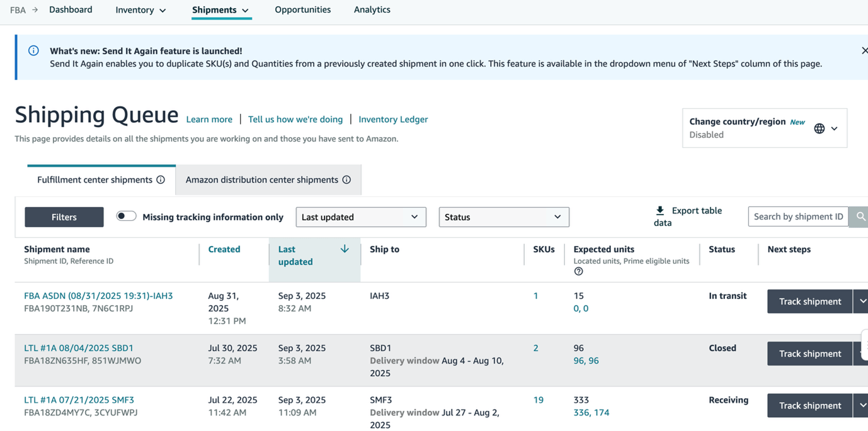The image size is (868, 431).
Task: Open the Status filter dropdown
Action: 503,217
